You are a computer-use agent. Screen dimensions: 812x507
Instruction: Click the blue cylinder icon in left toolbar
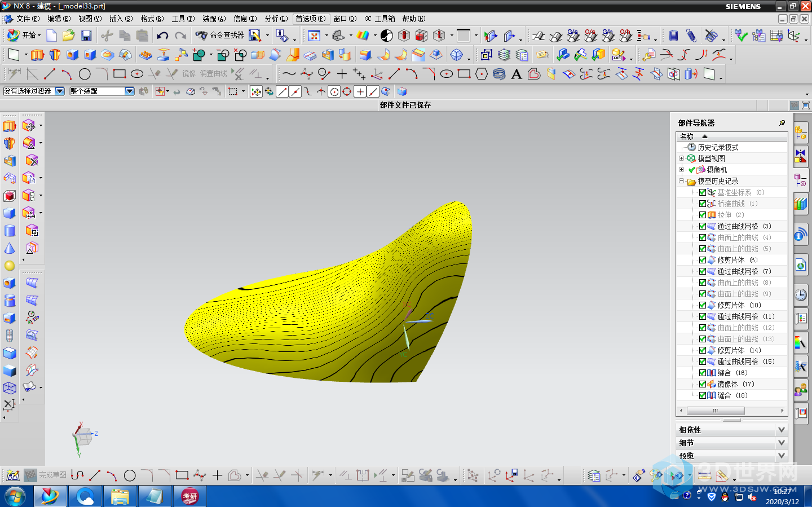[x=10, y=231]
